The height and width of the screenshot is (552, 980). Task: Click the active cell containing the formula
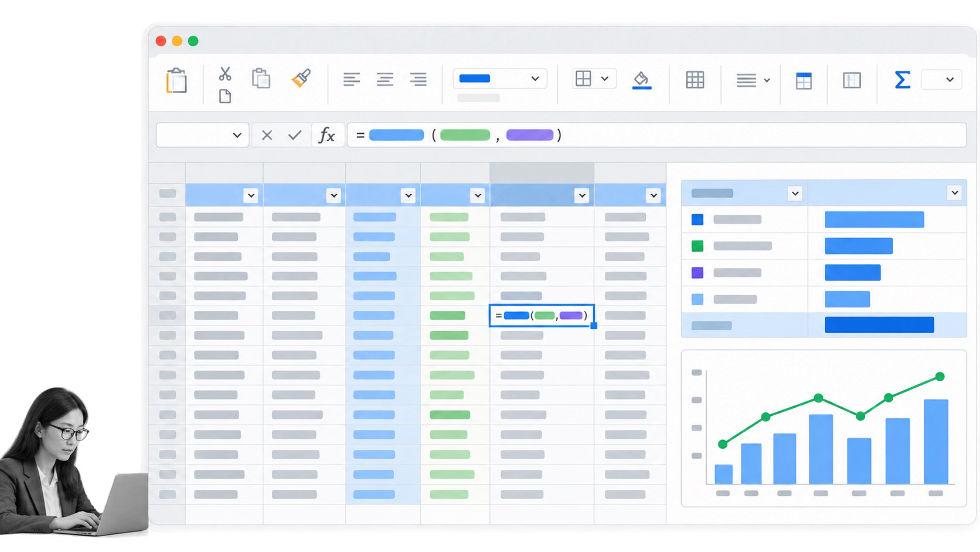[542, 316]
